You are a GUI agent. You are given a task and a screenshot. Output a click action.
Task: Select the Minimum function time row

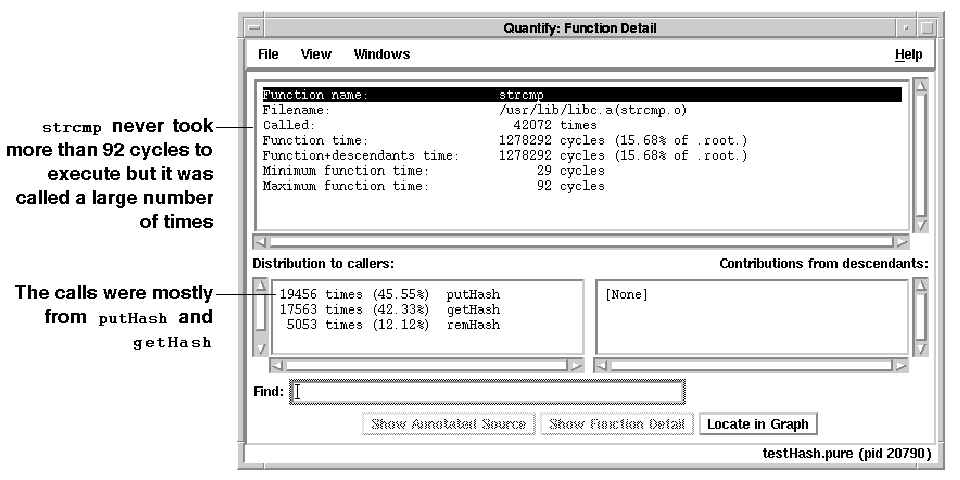582,171
